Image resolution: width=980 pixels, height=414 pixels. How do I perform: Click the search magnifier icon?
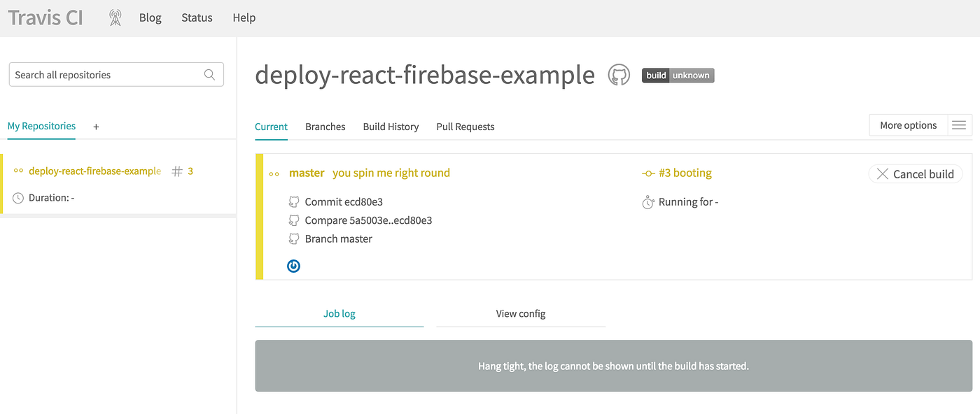tap(209, 75)
